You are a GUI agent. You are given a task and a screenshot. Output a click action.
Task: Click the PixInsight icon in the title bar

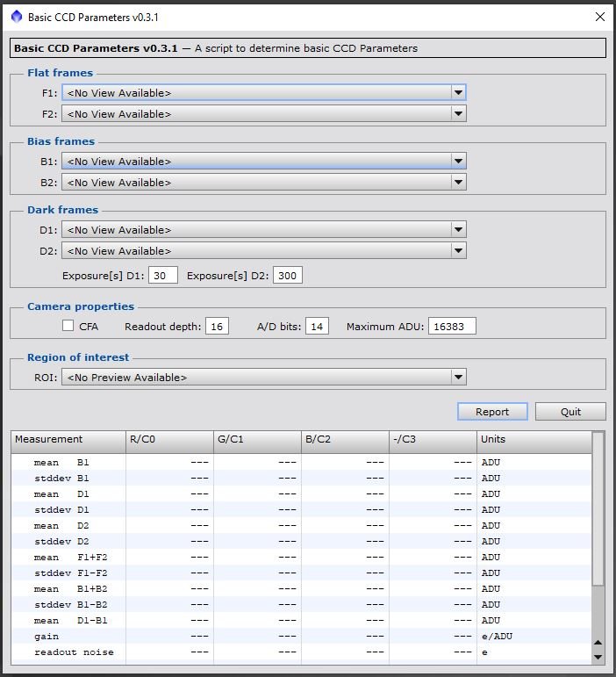coord(17,17)
